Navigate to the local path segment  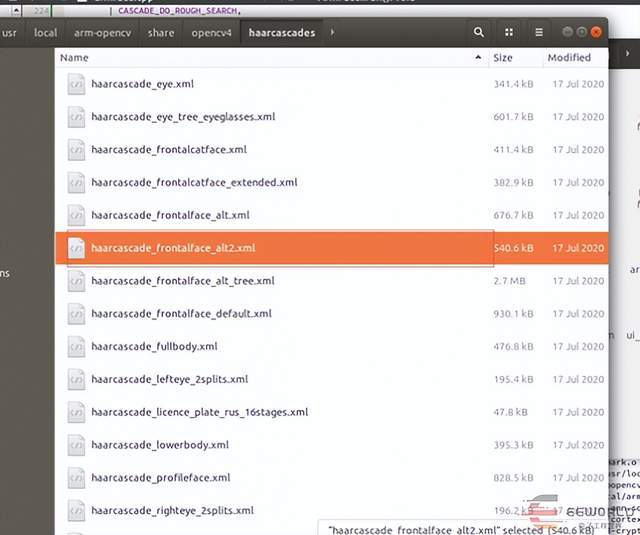click(45, 32)
